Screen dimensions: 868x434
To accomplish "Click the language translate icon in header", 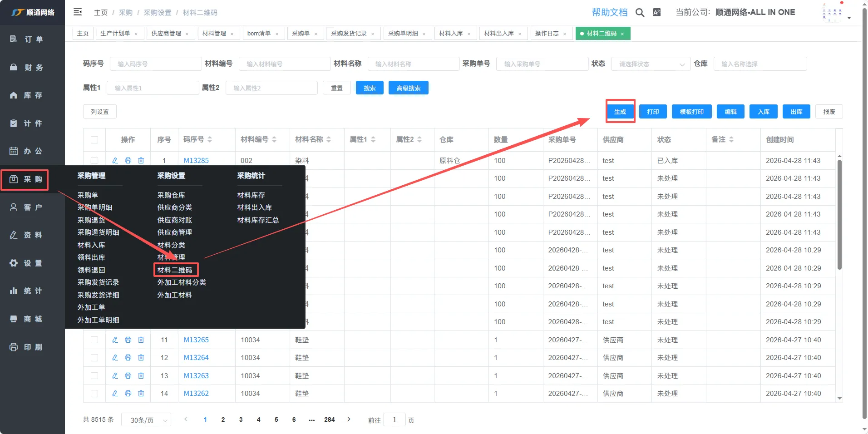I will coord(656,13).
